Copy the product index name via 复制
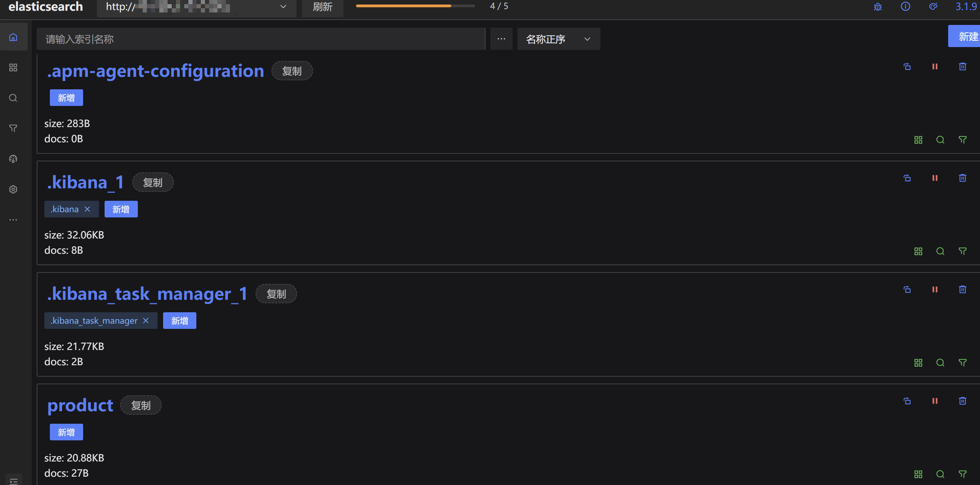Screen dimensions: 980x485 coord(141,405)
